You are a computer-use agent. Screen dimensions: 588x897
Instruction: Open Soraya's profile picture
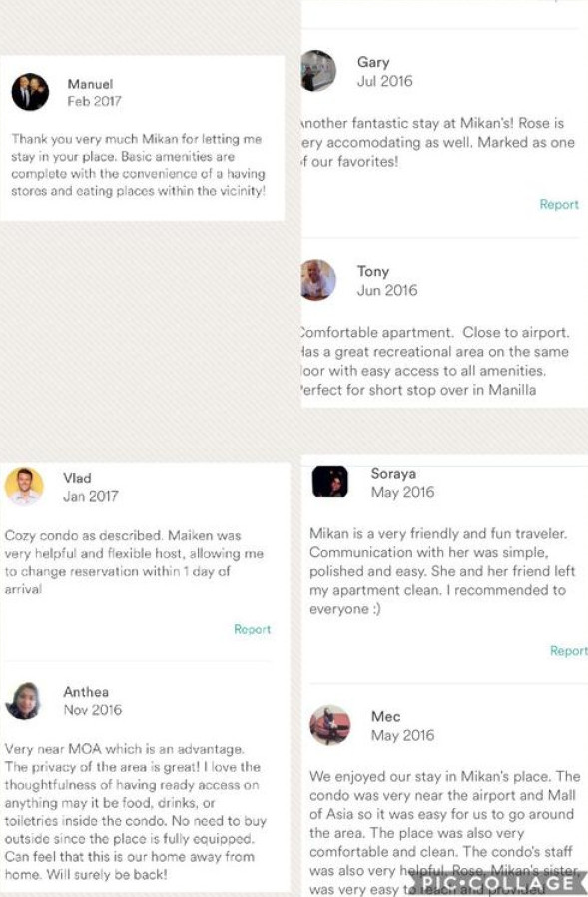point(330,481)
